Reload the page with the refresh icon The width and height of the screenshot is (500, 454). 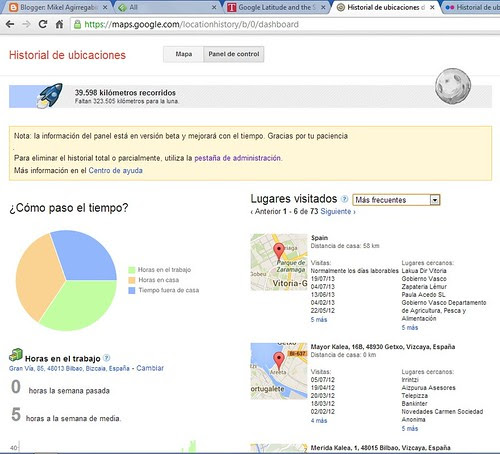coord(43,24)
